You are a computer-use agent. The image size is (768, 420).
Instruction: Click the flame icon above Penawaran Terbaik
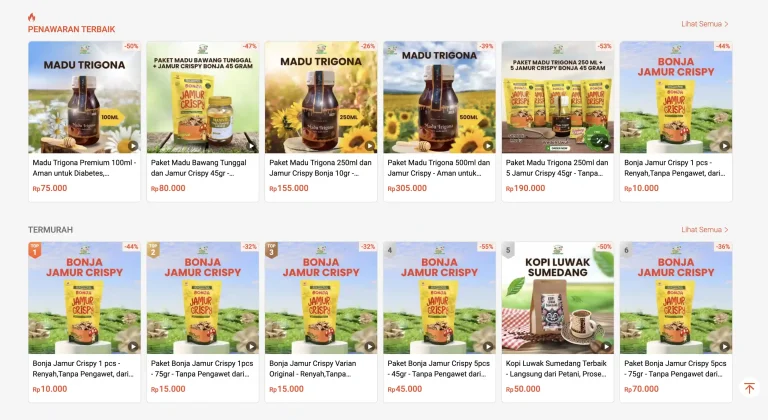pos(32,17)
